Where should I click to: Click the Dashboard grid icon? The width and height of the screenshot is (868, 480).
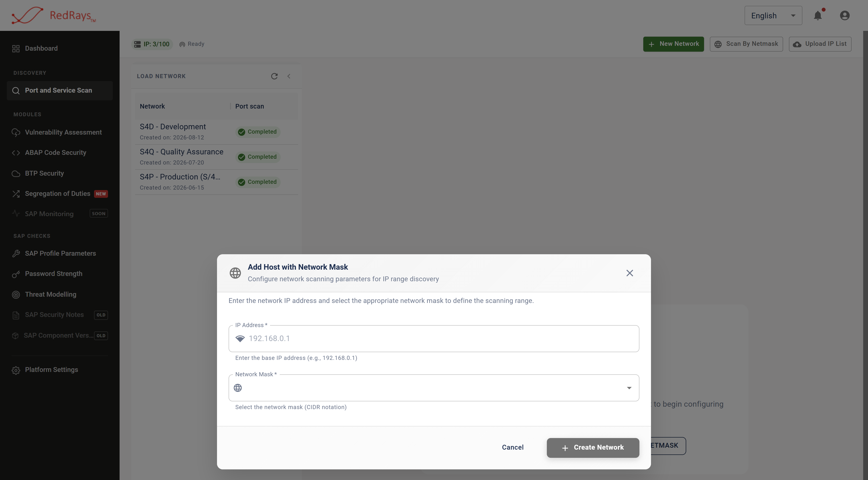[x=16, y=48]
